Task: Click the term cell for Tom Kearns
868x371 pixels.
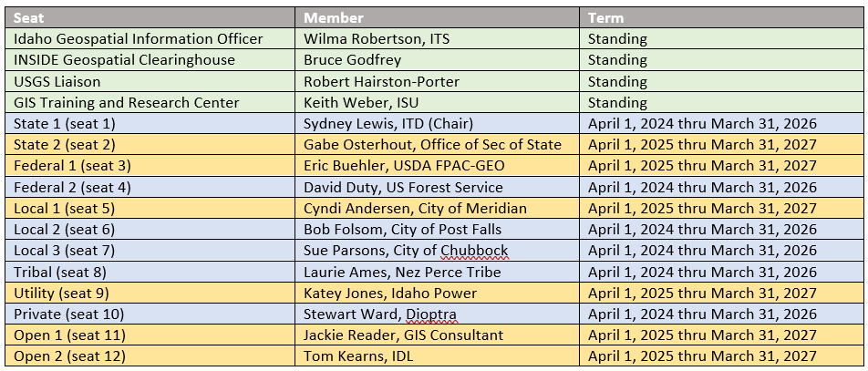Action: pyautogui.click(x=722, y=356)
